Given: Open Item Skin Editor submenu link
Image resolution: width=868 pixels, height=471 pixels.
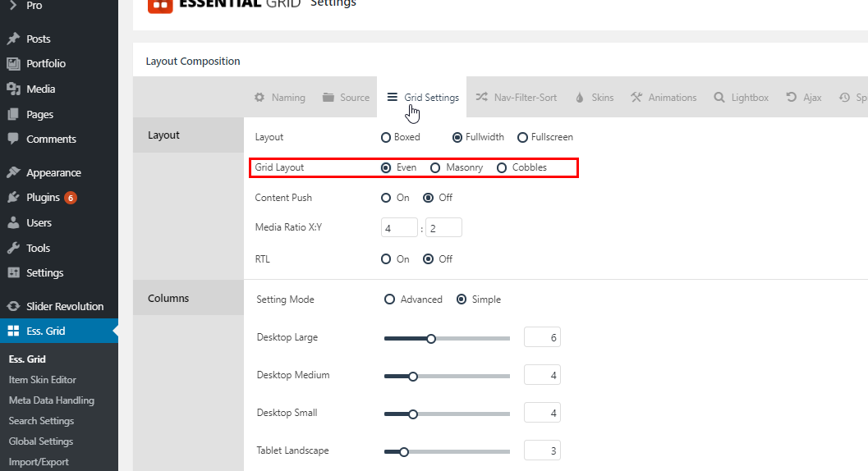Looking at the screenshot, I should [43, 380].
